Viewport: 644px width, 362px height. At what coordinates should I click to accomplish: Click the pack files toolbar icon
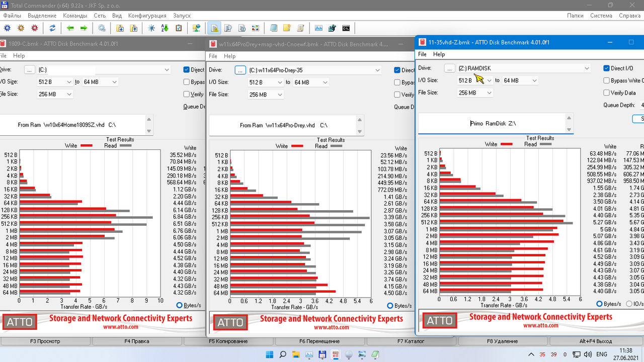click(120, 28)
